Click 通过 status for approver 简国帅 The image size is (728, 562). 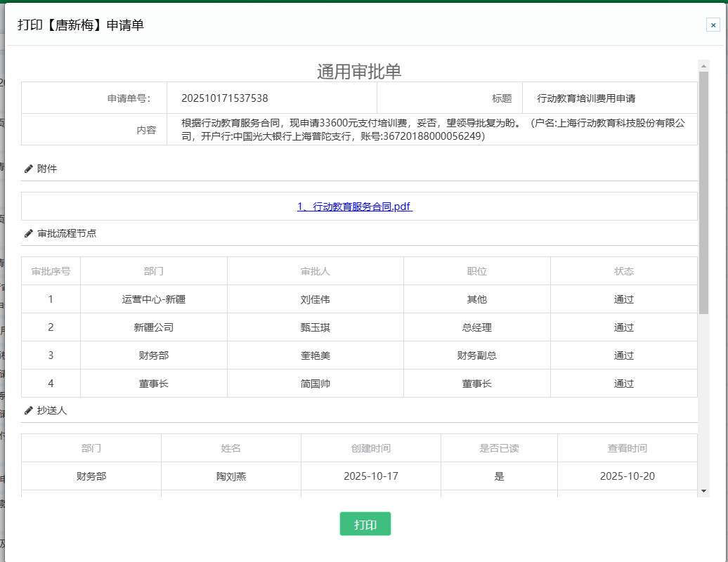623,384
